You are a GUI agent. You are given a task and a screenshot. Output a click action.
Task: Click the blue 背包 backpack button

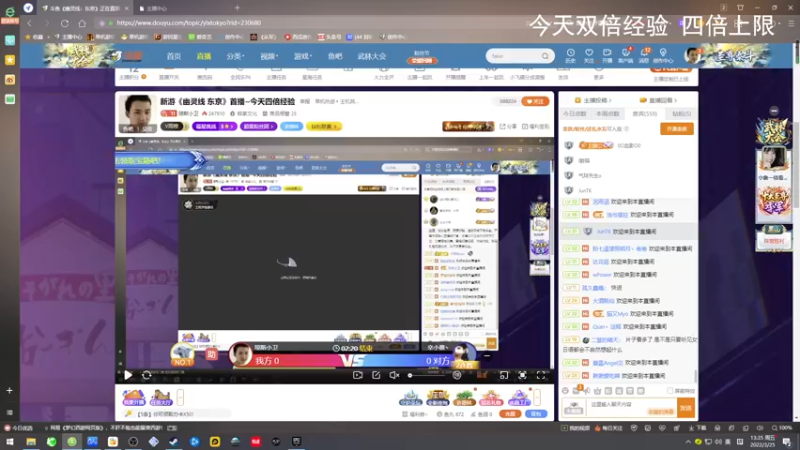coord(536,414)
